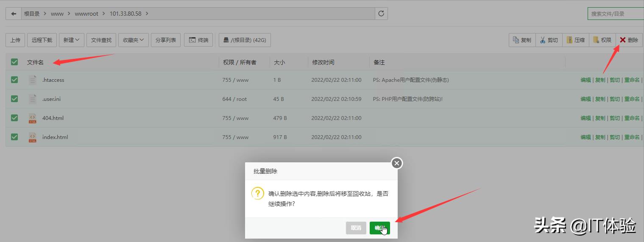Uncheck the .htaccess row checkbox
The image size is (644, 242).
click(14, 80)
